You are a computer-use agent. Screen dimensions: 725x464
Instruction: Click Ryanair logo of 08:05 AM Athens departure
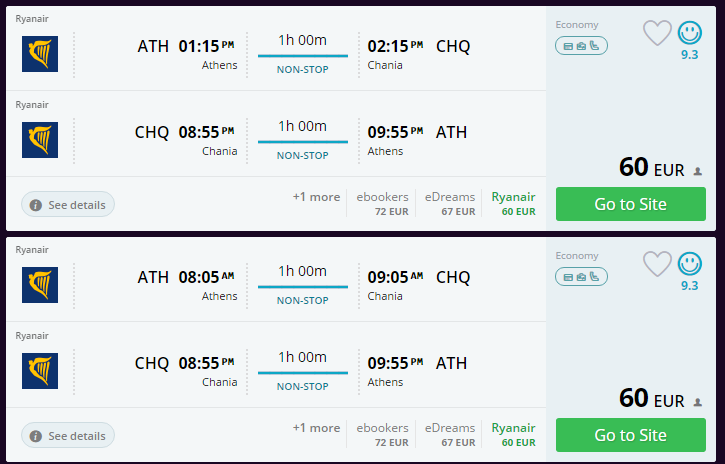click(x=40, y=285)
